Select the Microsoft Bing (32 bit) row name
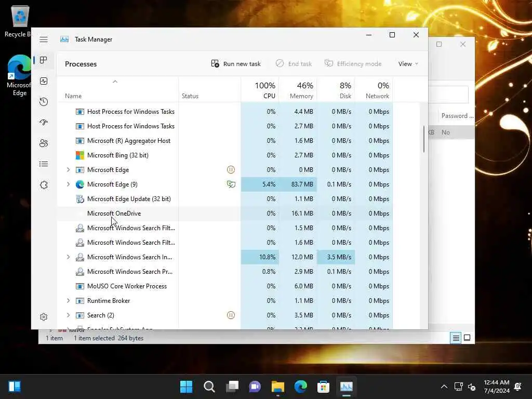This screenshot has width=532, height=399. (x=118, y=155)
